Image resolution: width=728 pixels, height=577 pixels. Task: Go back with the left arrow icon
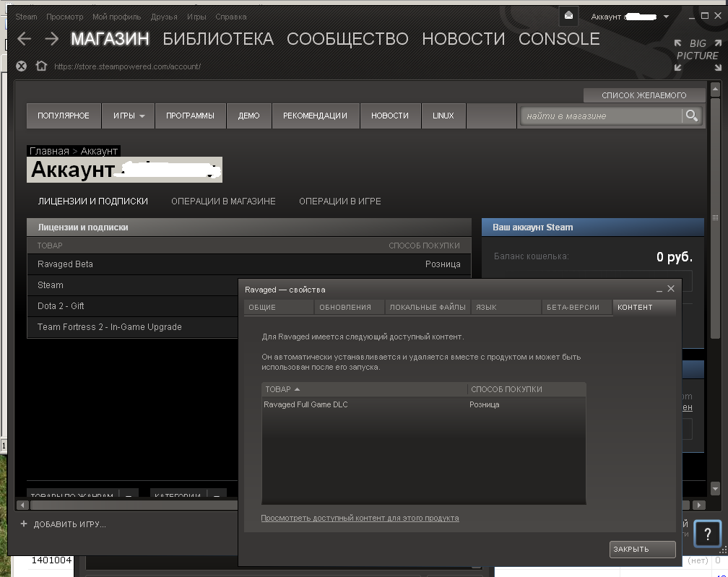[24, 39]
